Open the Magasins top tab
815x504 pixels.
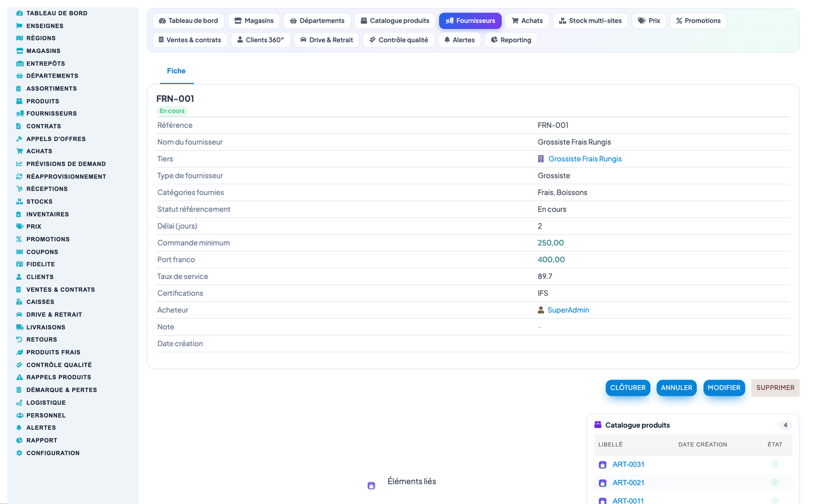point(254,21)
